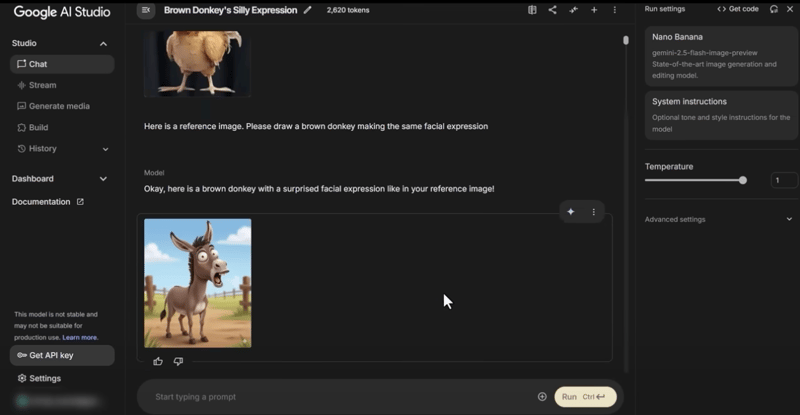
Task: Give thumbs up to the response
Action: (x=158, y=361)
